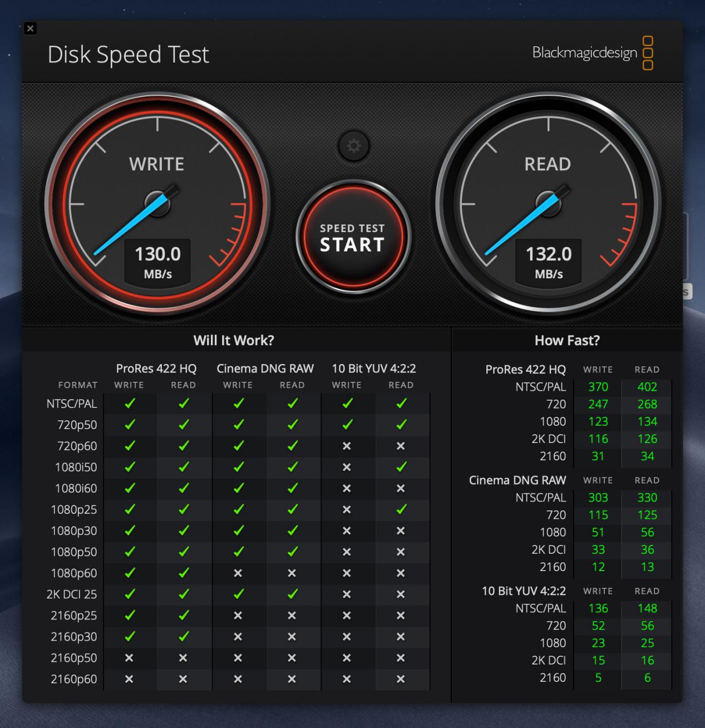Click the How Fast? heading
The width and height of the screenshot is (705, 728).
pyautogui.click(x=567, y=341)
